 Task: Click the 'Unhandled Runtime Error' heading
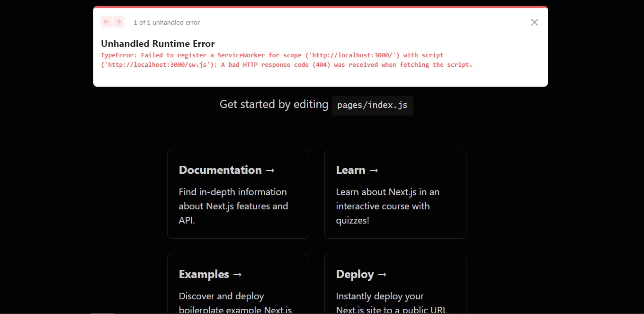(158, 44)
